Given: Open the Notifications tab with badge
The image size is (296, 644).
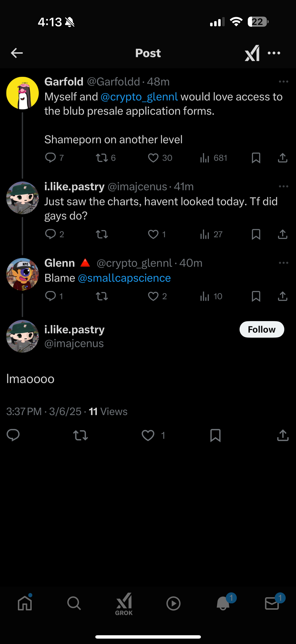Looking at the screenshot, I should (223, 603).
